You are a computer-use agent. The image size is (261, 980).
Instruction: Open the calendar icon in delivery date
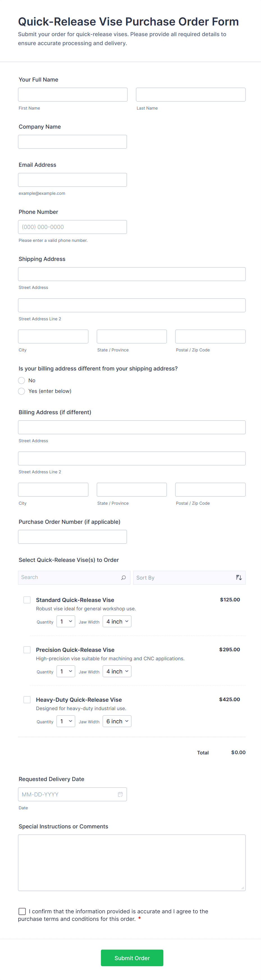pyautogui.click(x=120, y=794)
